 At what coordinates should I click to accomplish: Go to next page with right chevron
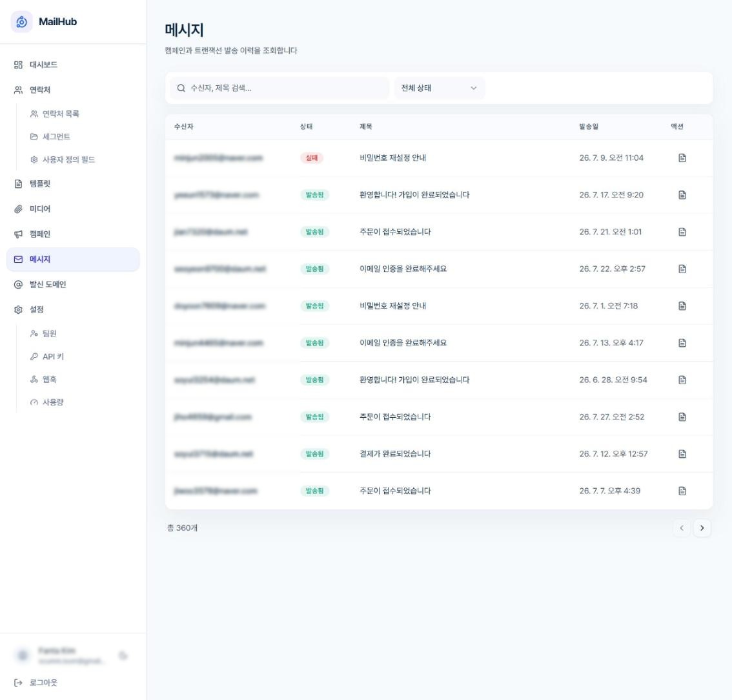click(702, 528)
